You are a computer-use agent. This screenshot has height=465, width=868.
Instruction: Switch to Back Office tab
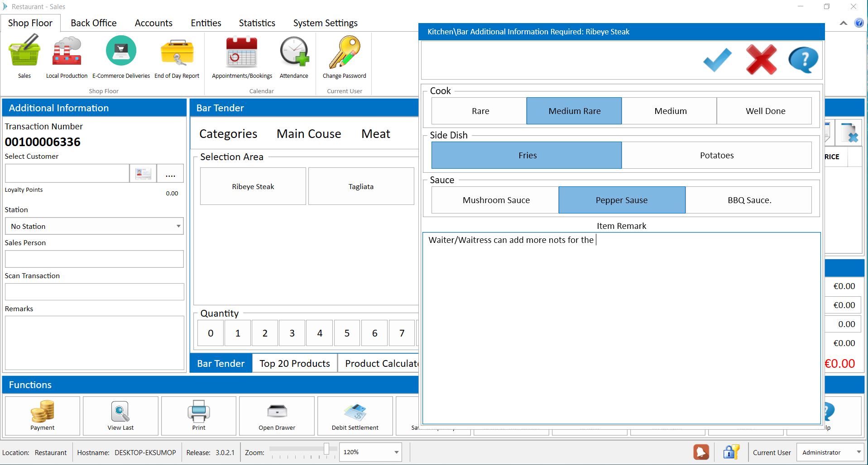[x=94, y=23]
